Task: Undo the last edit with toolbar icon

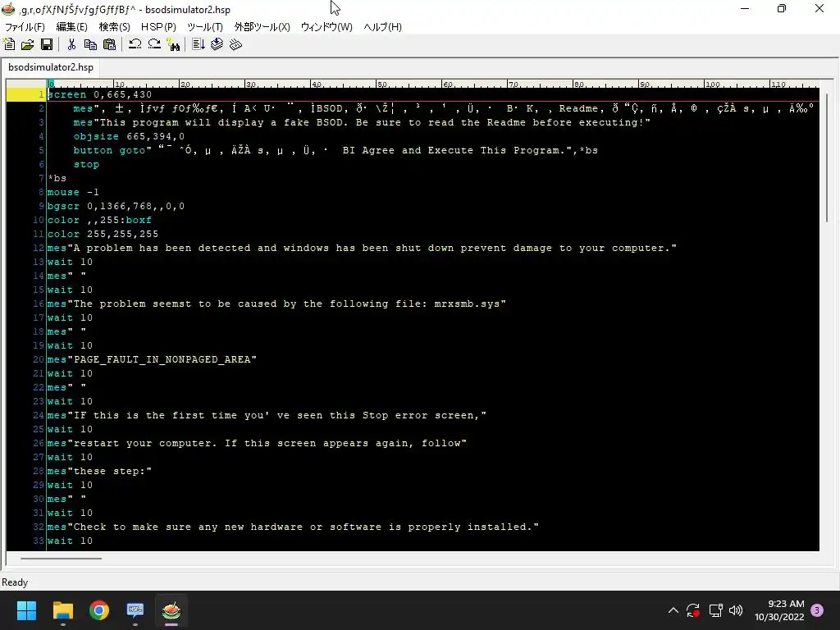Action: 135,44
